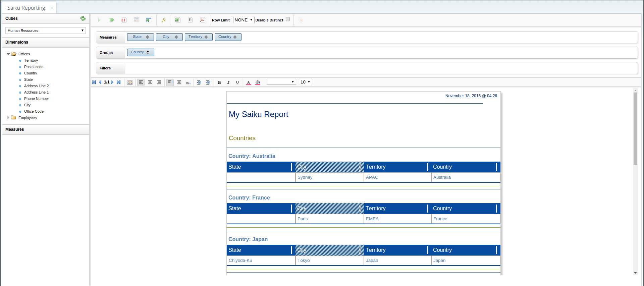The width and height of the screenshot is (644, 286).
Task: Expand the Employees dimension folder
Action: point(8,118)
